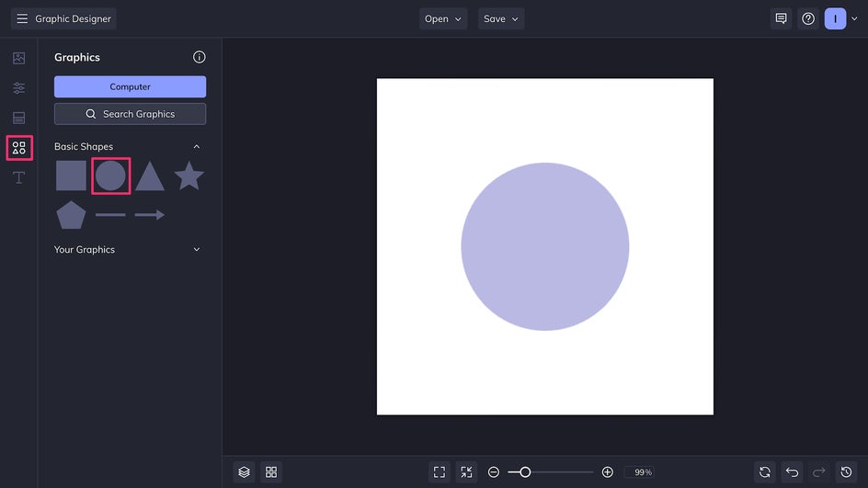The image size is (868, 488).
Task: Click the Search Graphics button
Action: click(x=130, y=114)
